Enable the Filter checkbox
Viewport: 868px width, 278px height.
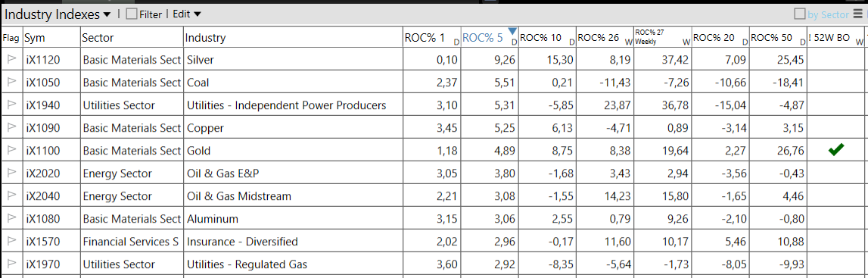click(x=131, y=14)
